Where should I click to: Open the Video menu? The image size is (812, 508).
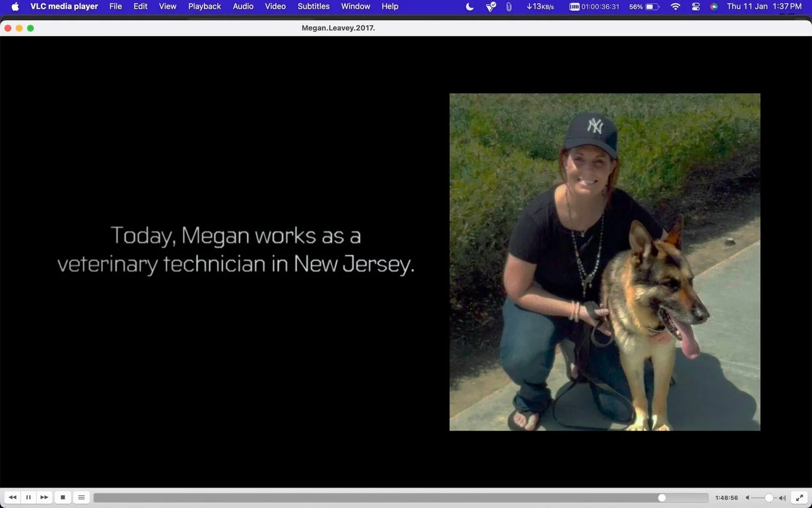pyautogui.click(x=275, y=6)
